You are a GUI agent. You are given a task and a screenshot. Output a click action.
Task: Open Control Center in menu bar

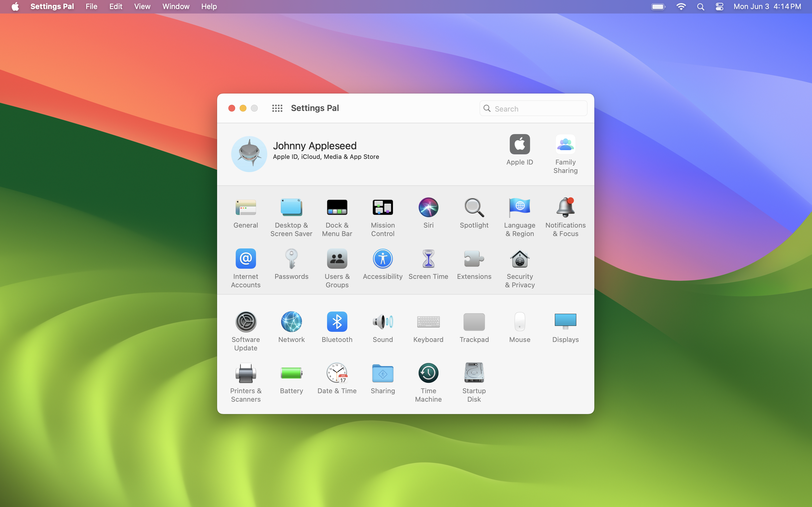click(x=720, y=7)
